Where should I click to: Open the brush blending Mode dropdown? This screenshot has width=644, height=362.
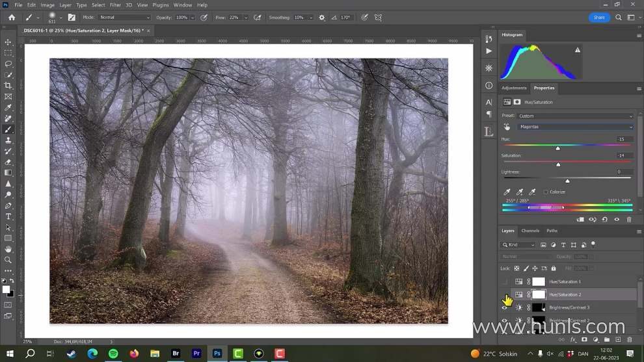point(124,18)
